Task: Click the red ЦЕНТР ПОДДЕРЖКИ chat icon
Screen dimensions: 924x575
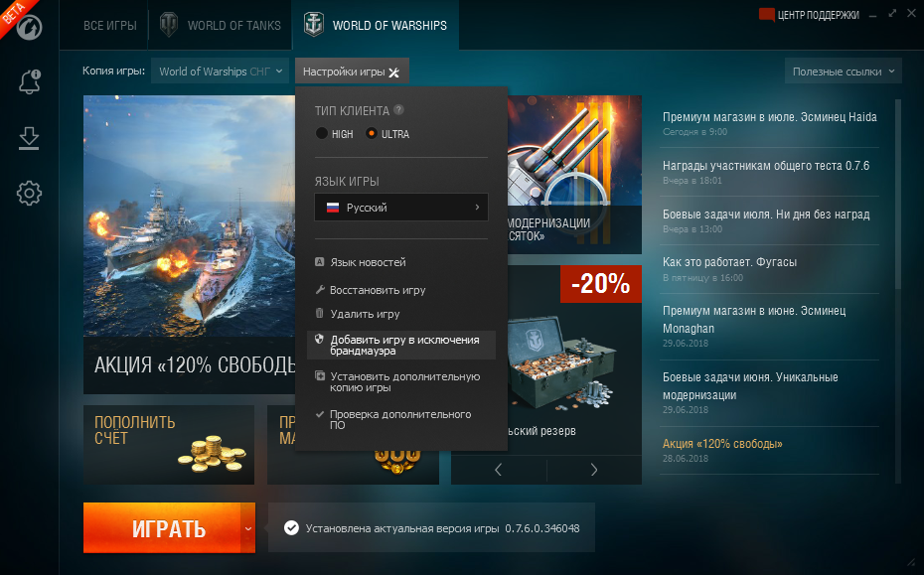Action: pyautogui.click(x=766, y=15)
